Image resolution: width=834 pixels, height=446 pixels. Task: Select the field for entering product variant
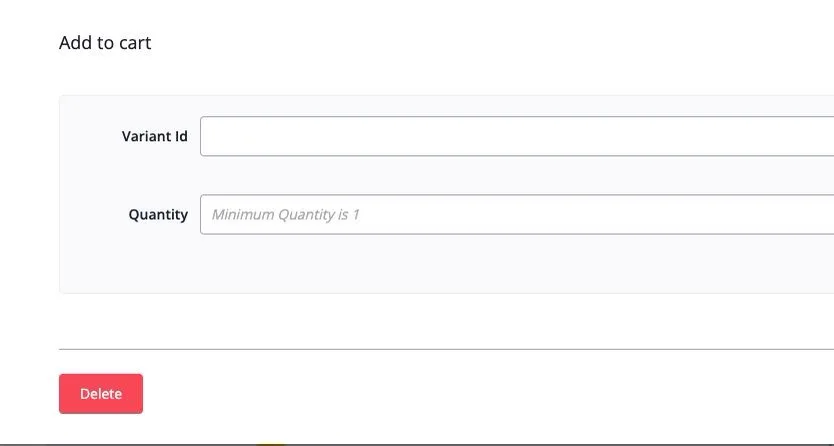[x=516, y=136]
